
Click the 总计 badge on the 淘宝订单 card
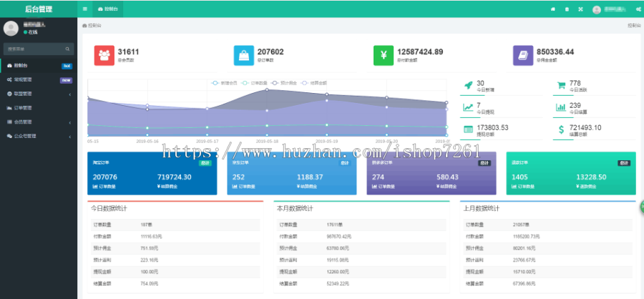tap(205, 163)
